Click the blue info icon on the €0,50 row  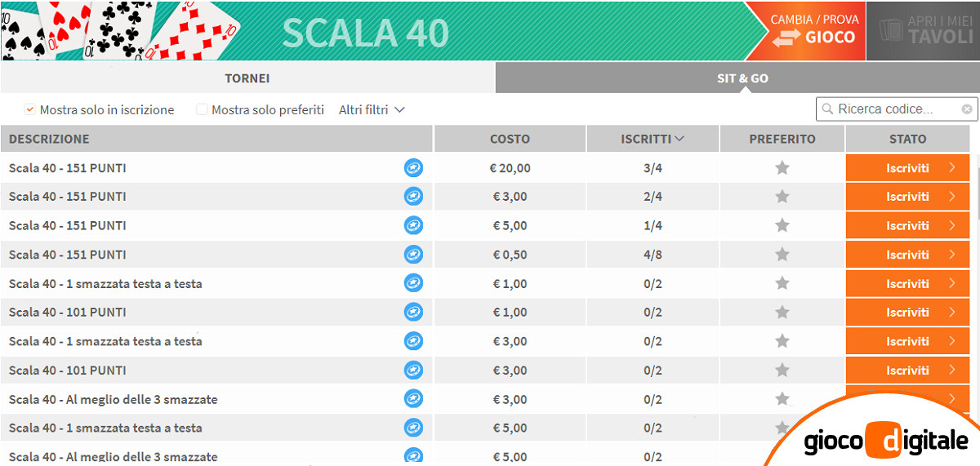[413, 255]
